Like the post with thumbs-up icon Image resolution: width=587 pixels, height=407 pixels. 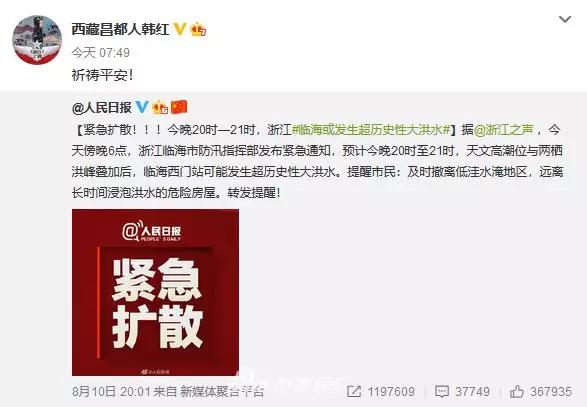pyautogui.click(x=517, y=392)
